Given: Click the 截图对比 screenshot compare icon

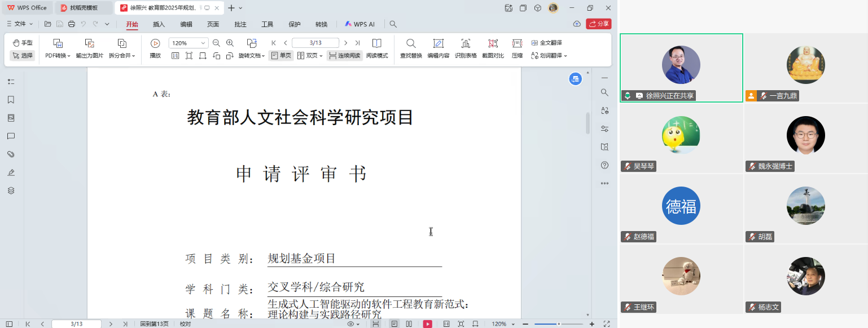Looking at the screenshot, I should [493, 44].
